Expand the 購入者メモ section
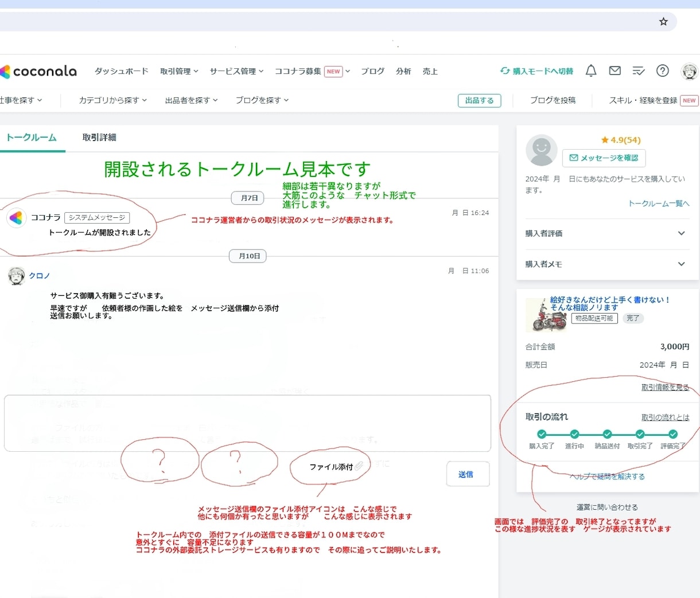This screenshot has width=700, height=598. 607,264
